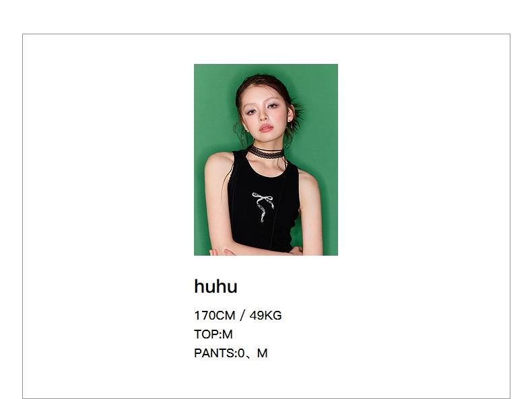Click the "PANTS" size label
Viewport: 532px width, 399px height.
tap(213, 353)
